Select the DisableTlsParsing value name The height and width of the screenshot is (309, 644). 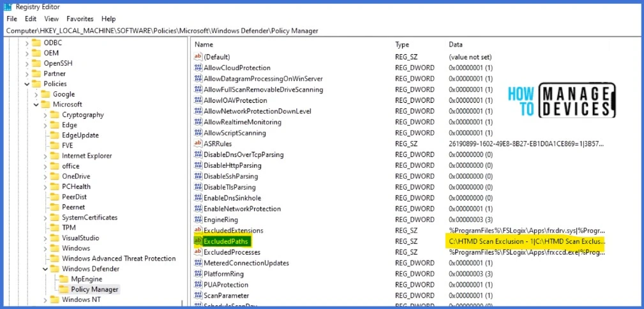[230, 187]
